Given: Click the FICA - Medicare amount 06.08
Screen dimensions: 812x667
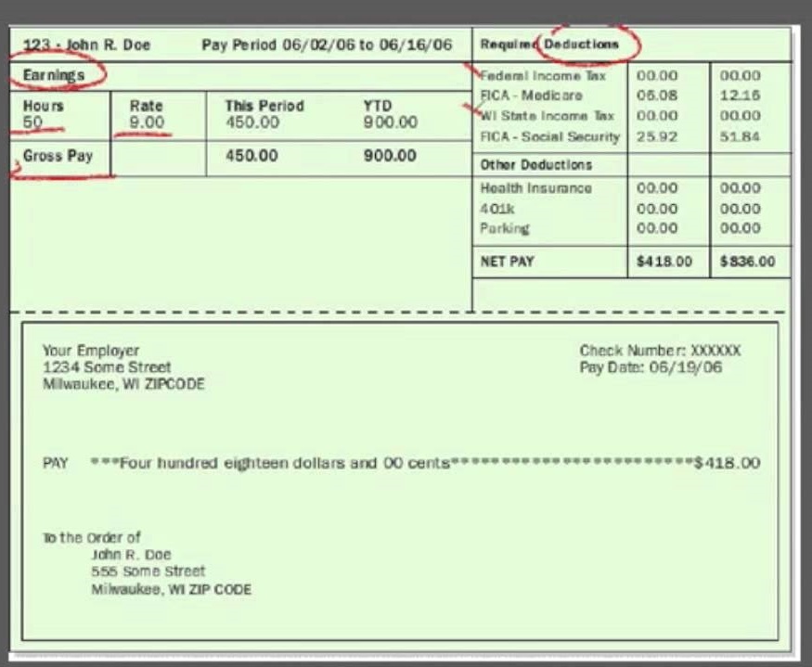Looking at the screenshot, I should coord(657,96).
